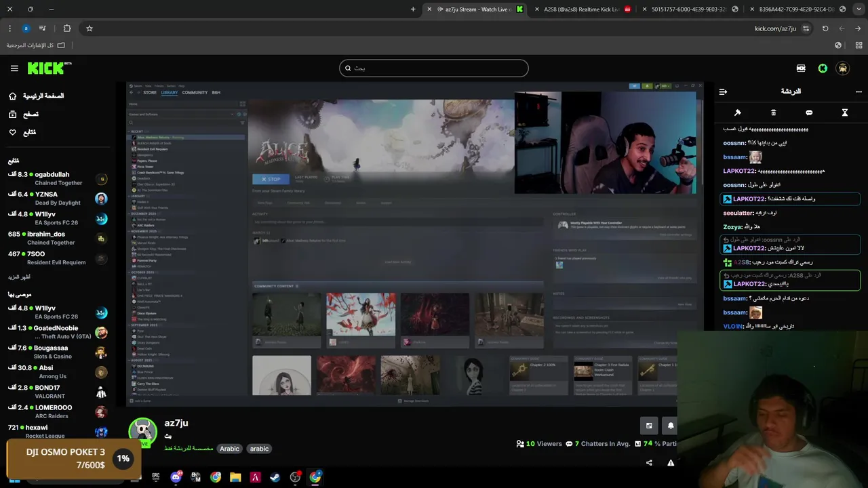
Task: Open the Browse sidebar link
Action: (x=24, y=115)
